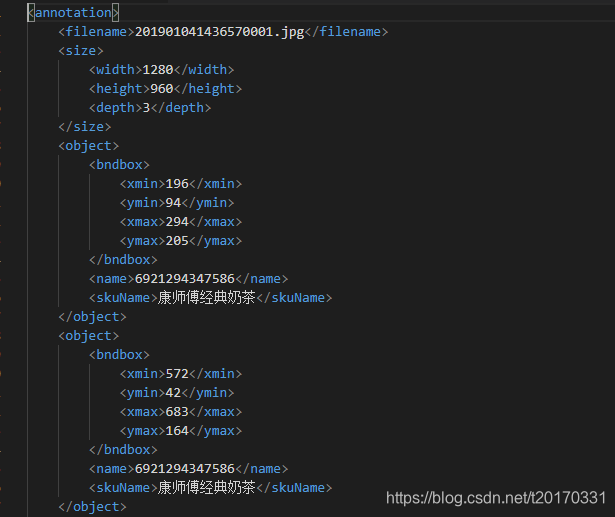Click the closing </size> tag

[85, 127]
